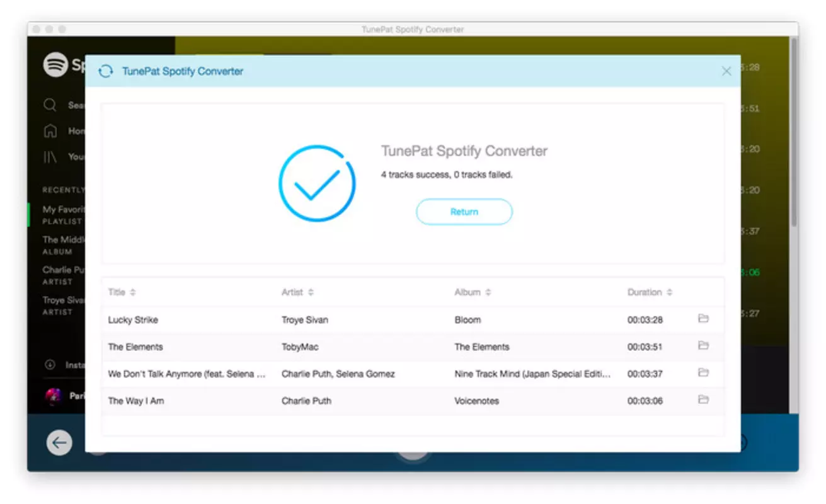Click the "TobyMac" artist cell

300,347
